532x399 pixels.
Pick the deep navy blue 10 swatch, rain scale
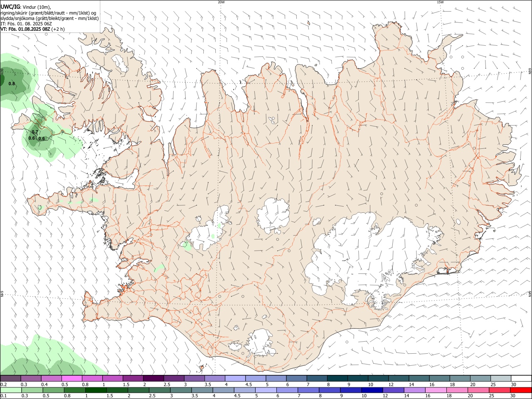(372, 390)
